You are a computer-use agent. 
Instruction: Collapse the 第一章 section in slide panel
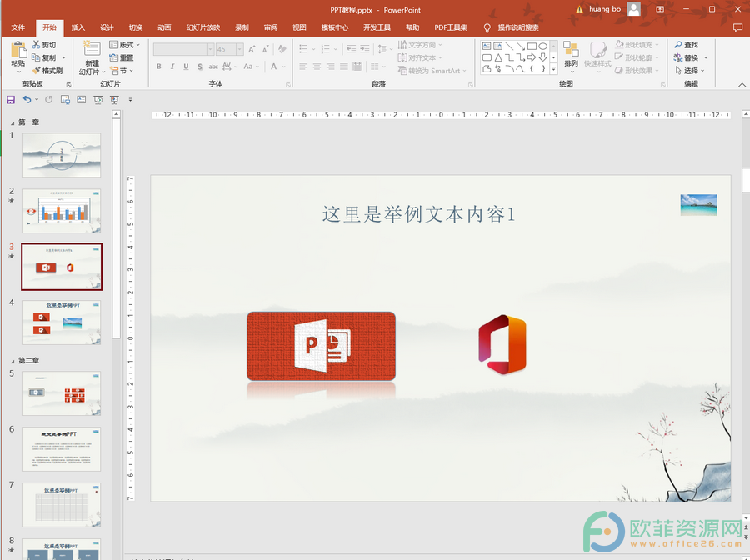click(x=12, y=122)
